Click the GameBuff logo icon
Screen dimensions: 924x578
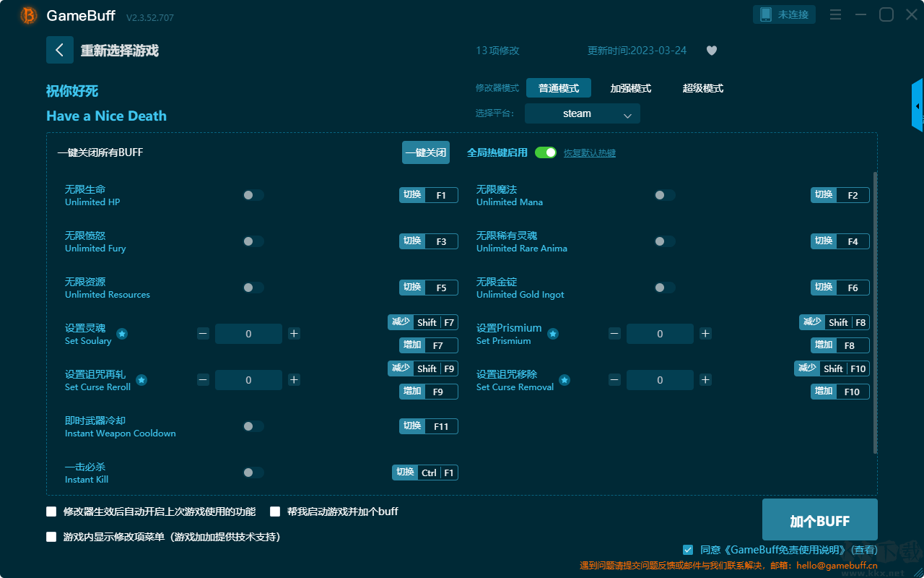coord(29,15)
